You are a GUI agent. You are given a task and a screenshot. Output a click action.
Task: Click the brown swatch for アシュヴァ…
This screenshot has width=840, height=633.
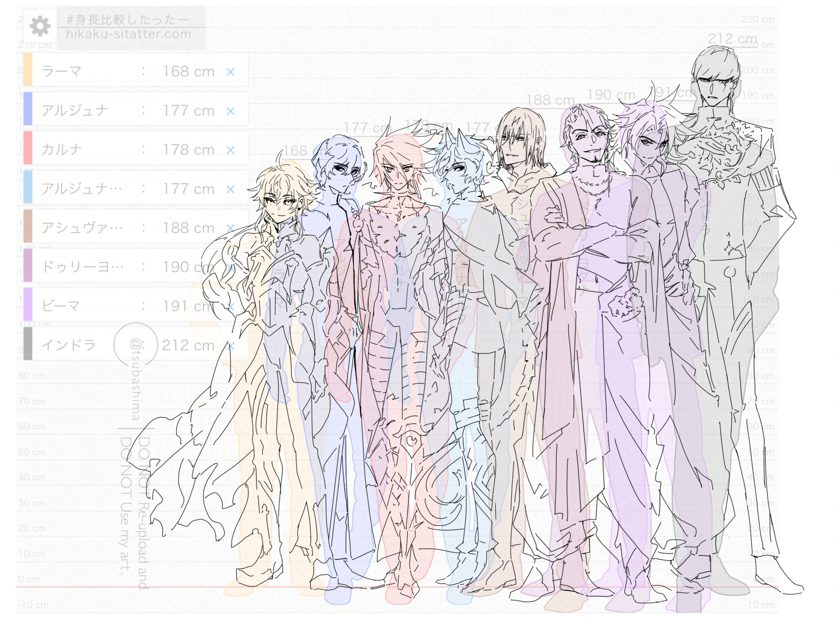28,226
